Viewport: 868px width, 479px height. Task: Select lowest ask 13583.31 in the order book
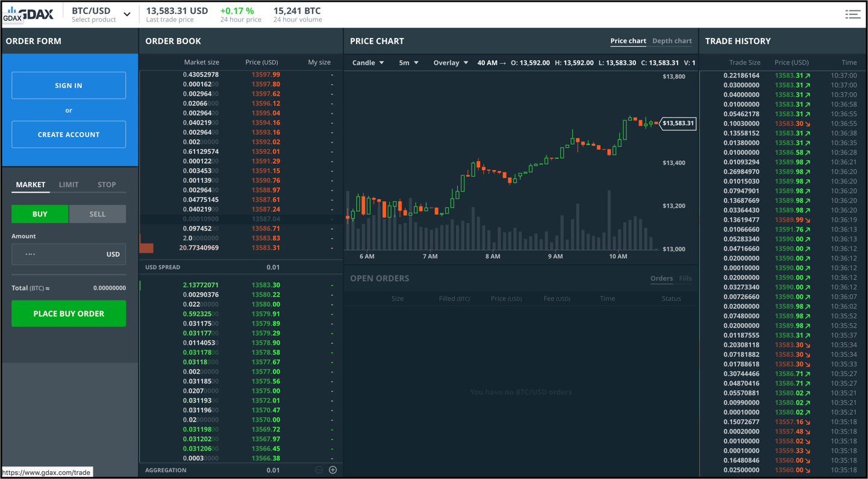pos(266,248)
